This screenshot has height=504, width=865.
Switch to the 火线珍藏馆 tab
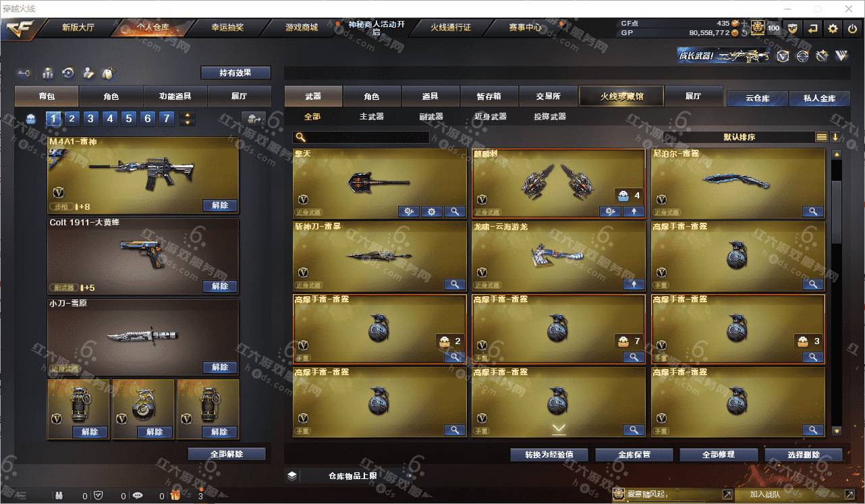(621, 96)
